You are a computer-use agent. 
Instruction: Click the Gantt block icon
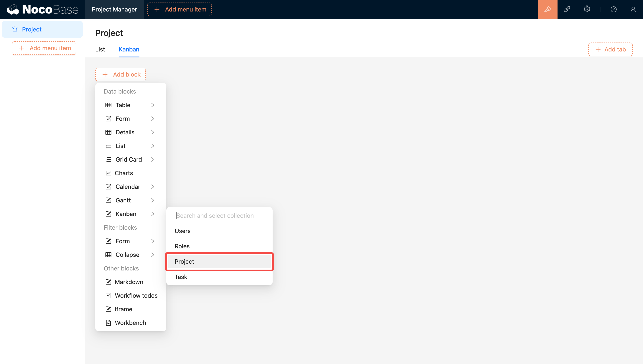[x=108, y=200]
